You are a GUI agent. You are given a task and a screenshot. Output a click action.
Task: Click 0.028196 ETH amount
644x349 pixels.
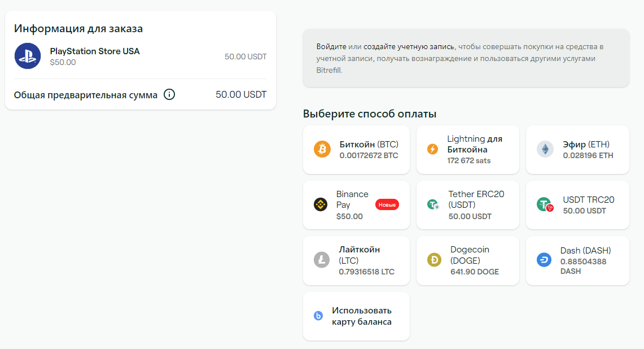click(588, 156)
